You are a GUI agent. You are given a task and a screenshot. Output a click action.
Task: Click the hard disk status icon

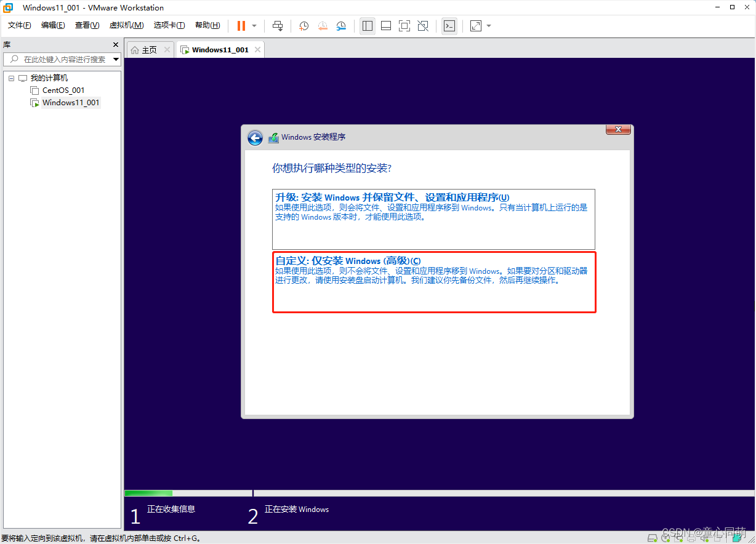pyautogui.click(x=653, y=537)
